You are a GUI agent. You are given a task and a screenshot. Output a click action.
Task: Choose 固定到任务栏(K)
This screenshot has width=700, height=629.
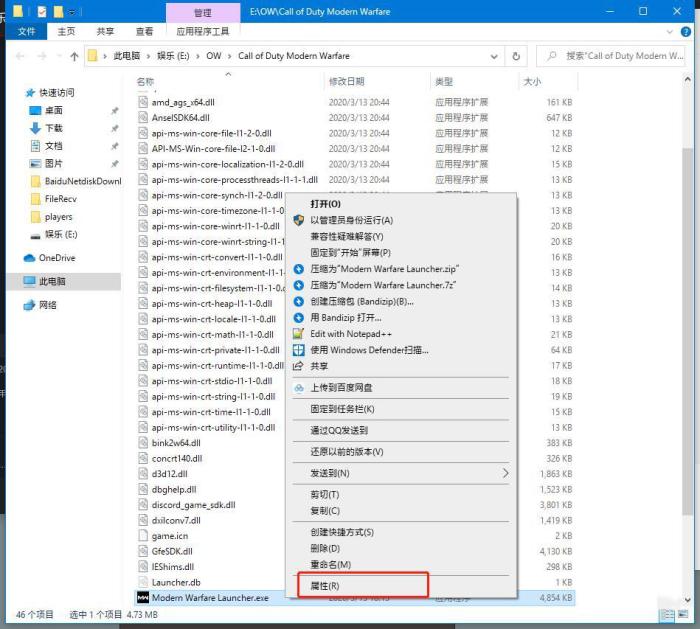click(342, 409)
